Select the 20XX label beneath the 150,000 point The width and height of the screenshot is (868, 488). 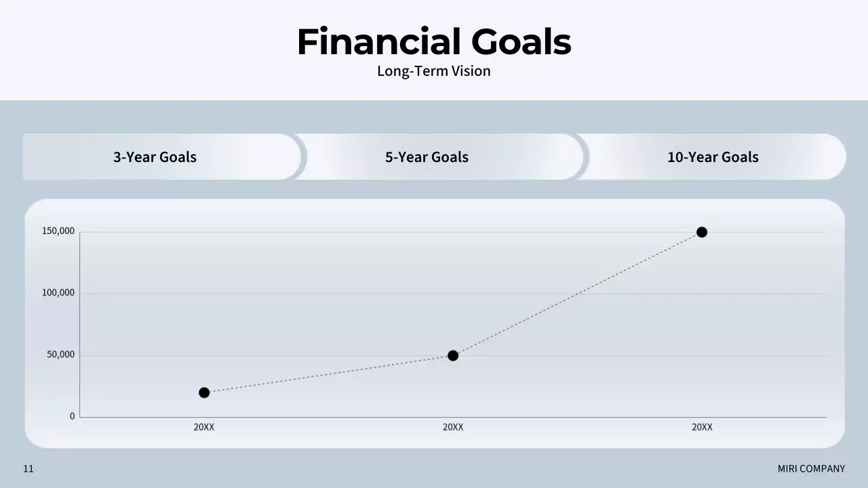point(702,427)
